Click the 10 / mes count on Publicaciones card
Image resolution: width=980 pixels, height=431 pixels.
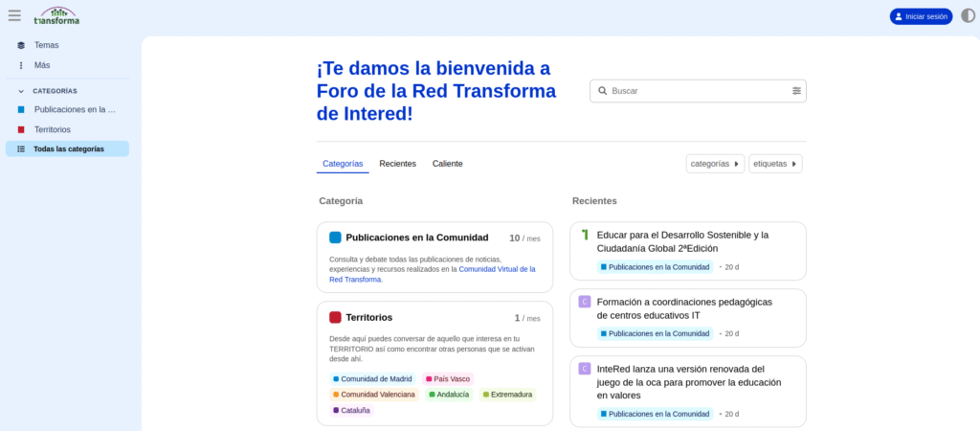[524, 238]
